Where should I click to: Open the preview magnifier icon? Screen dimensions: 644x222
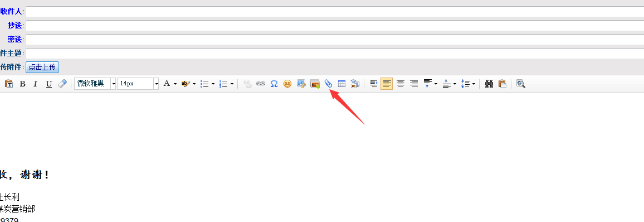click(521, 84)
